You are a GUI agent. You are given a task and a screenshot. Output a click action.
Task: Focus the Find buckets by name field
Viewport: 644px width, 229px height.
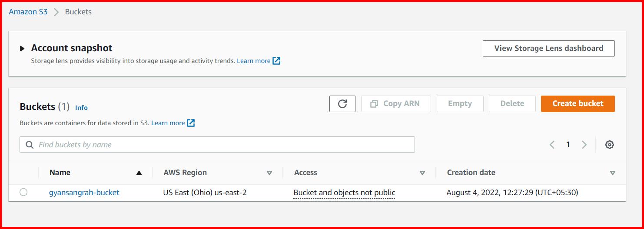[217, 145]
